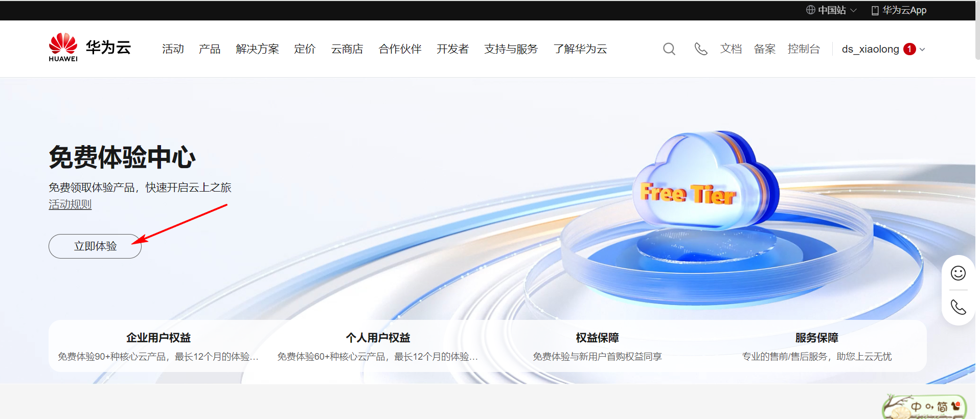Open the 活动规则 link
The height and width of the screenshot is (419, 980).
[x=70, y=204]
